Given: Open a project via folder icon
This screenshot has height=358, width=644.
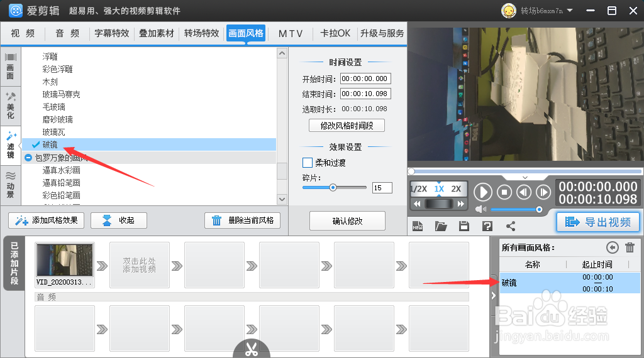Looking at the screenshot, I should click(441, 226).
